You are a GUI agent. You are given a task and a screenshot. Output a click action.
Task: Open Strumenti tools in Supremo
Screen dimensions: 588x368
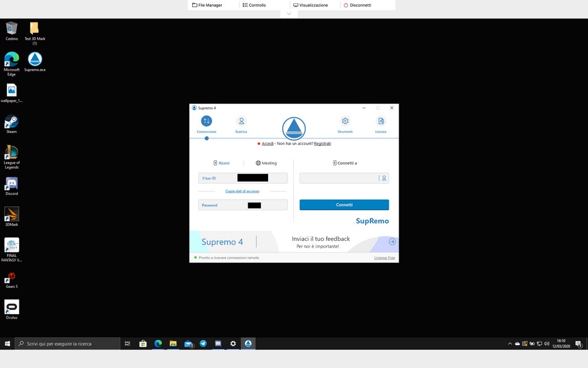(x=345, y=125)
